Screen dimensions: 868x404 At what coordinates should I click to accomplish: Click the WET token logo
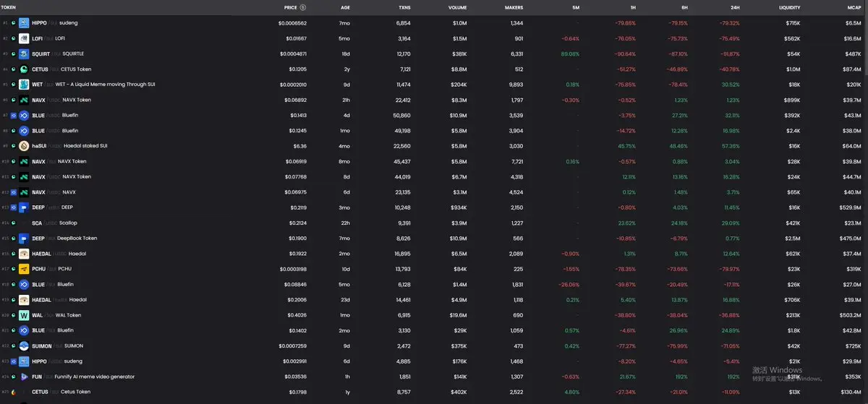click(24, 85)
